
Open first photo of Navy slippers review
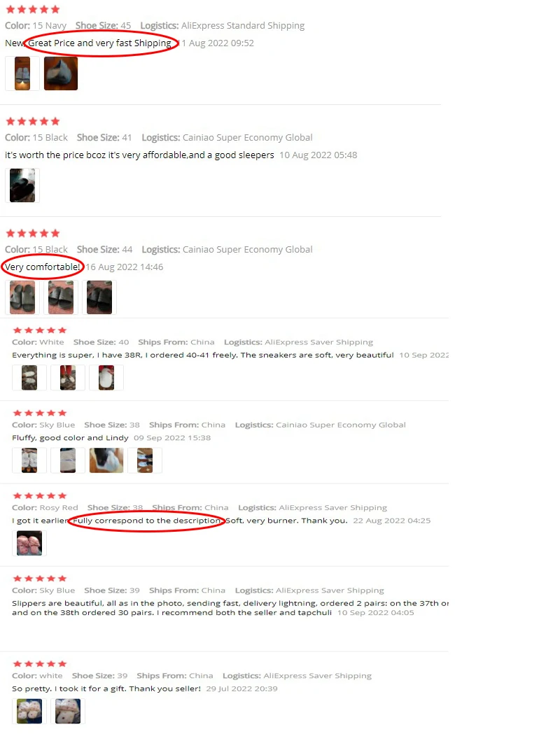coord(22,73)
